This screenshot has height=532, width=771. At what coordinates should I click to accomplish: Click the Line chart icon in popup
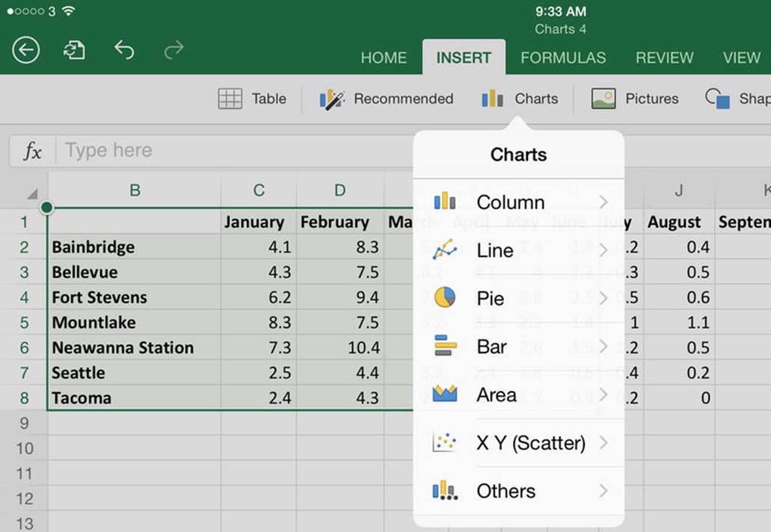tap(444, 250)
